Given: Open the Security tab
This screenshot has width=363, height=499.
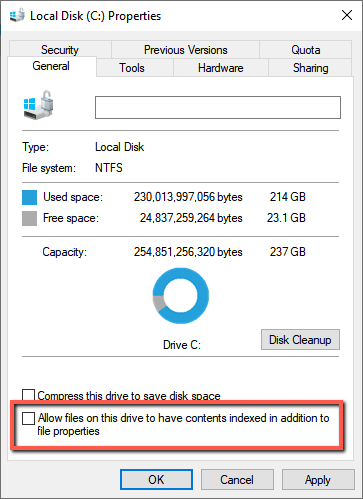Looking at the screenshot, I should [60, 50].
